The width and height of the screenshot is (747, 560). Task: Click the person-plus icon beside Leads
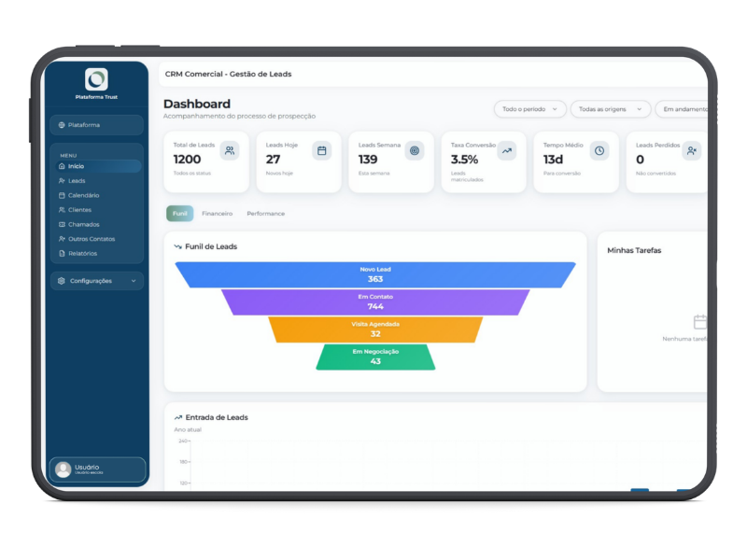pyautogui.click(x=62, y=181)
